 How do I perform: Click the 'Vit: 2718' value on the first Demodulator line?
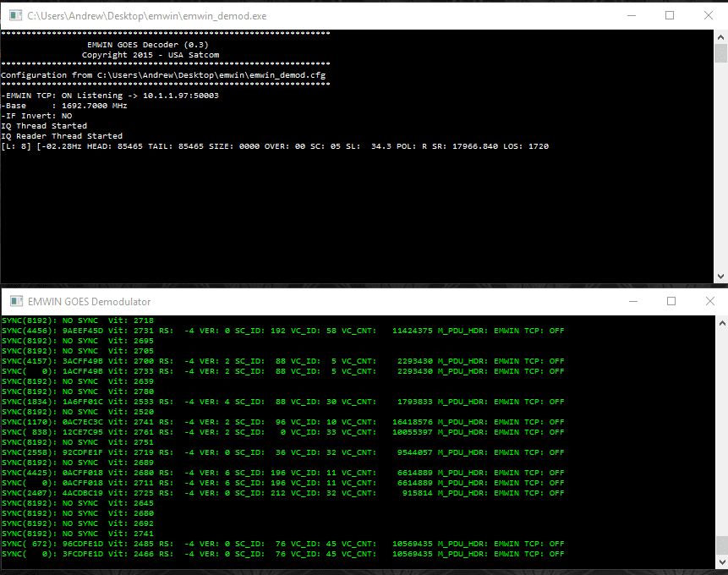coord(131,320)
